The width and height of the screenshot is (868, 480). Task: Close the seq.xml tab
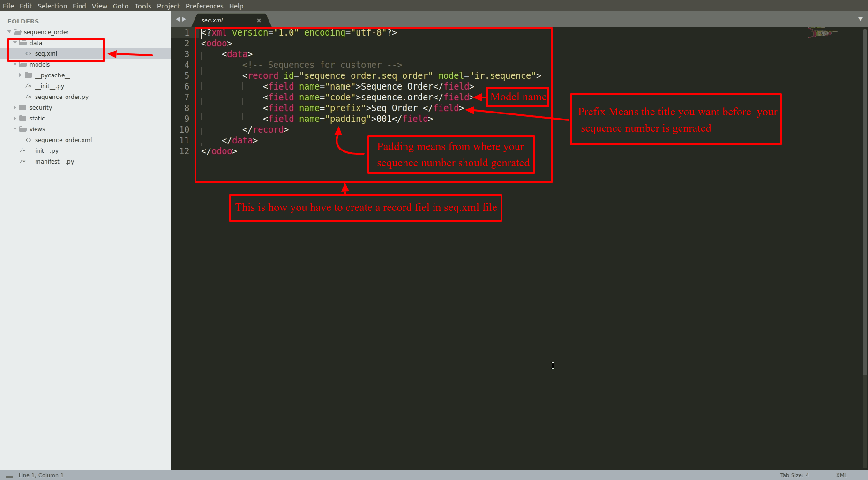259,20
